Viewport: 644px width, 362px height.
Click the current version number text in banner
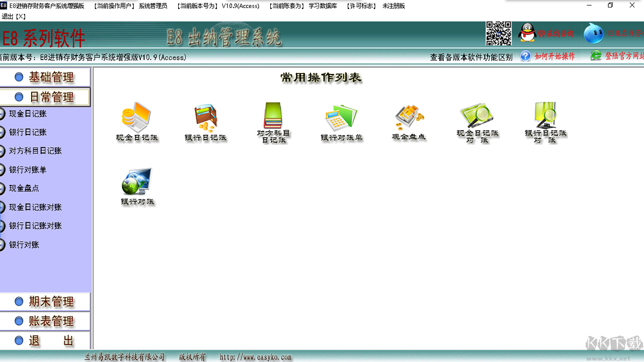click(x=94, y=57)
